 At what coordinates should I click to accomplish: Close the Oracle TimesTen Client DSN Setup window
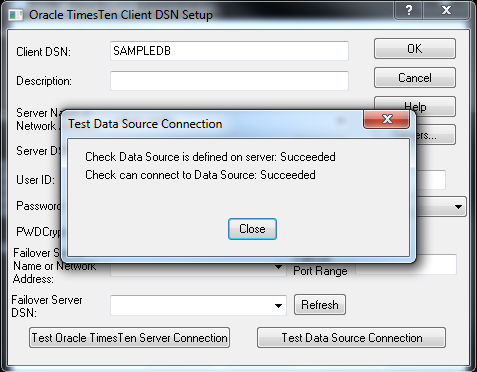click(x=446, y=10)
